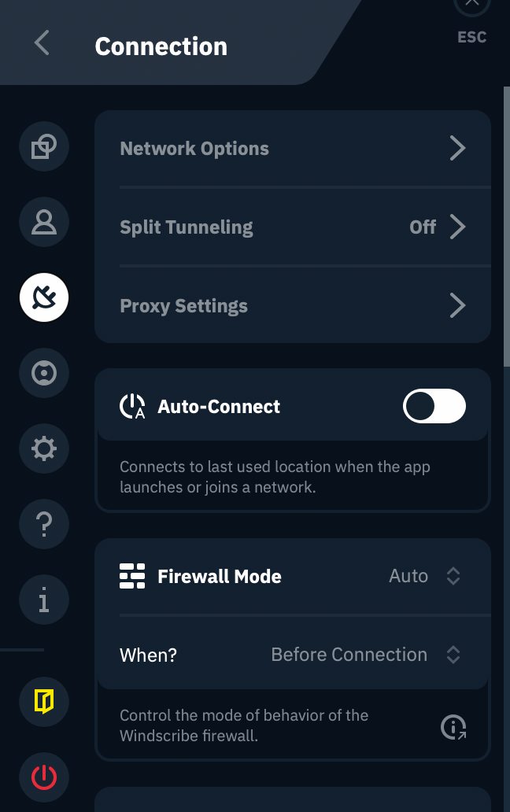Open Network Options
Screen dimensions: 510x812
pyautogui.click(x=293, y=149)
